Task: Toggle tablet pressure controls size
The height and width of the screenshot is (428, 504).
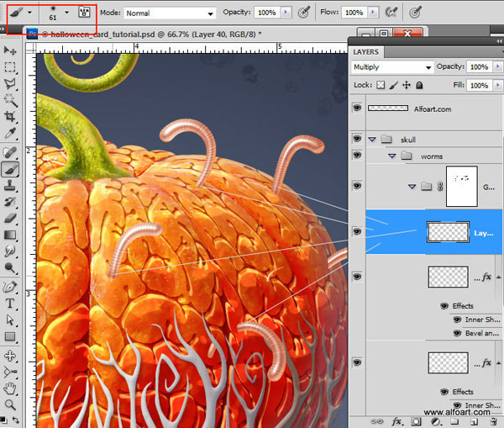Action: pyautogui.click(x=415, y=13)
